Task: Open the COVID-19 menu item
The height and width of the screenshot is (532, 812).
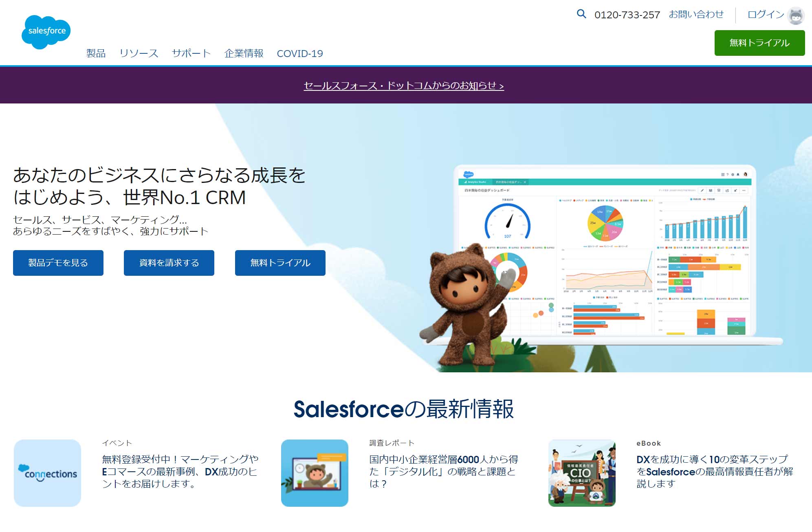Action: [x=300, y=53]
